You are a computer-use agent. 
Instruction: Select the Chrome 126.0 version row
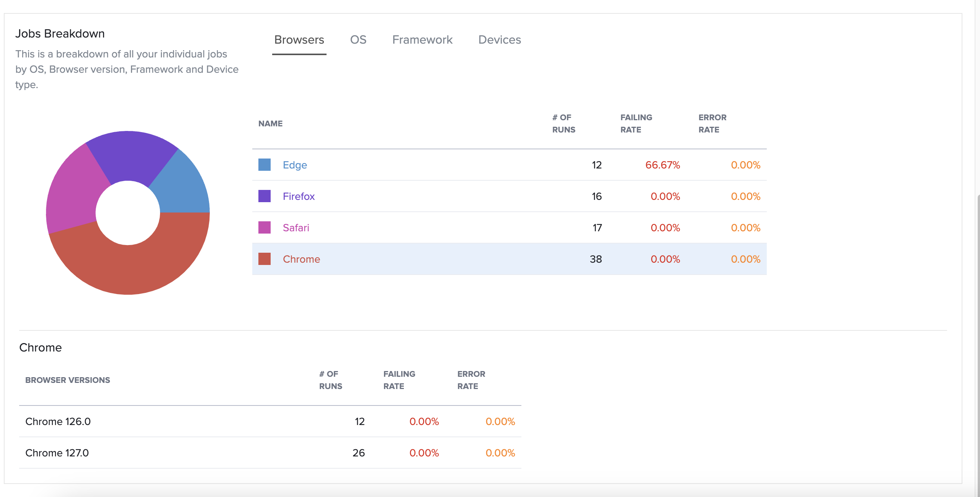(58, 422)
